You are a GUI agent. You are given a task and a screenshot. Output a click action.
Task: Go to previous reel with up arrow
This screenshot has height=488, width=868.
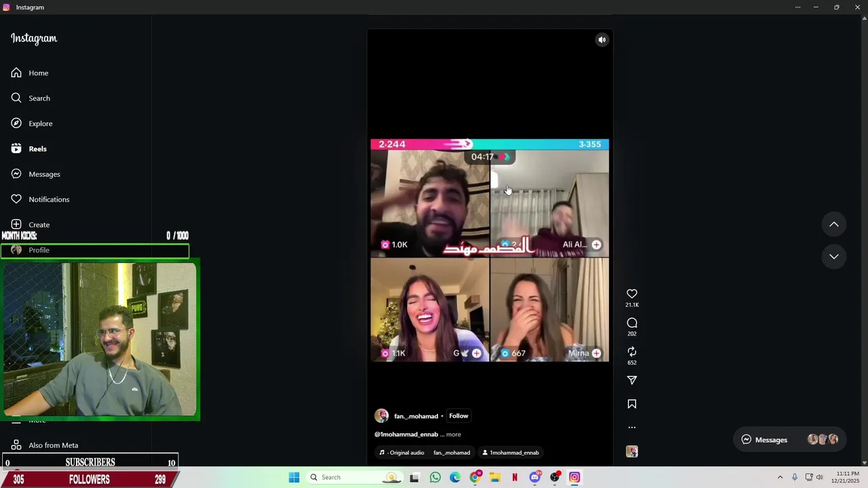[834, 224]
